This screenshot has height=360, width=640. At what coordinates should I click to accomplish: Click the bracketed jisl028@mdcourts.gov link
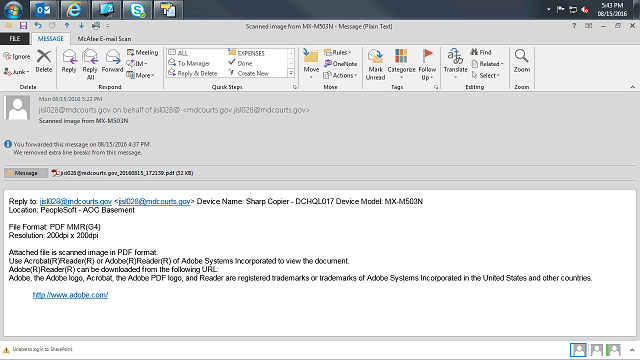pos(154,201)
